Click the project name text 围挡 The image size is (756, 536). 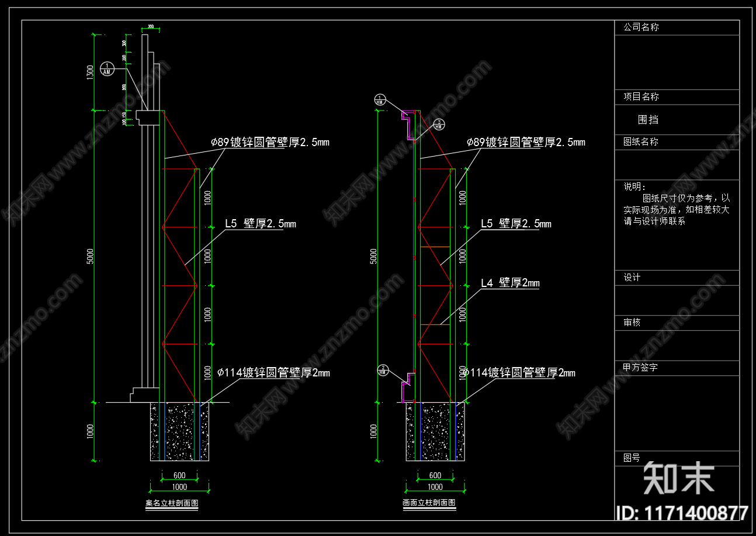648,119
